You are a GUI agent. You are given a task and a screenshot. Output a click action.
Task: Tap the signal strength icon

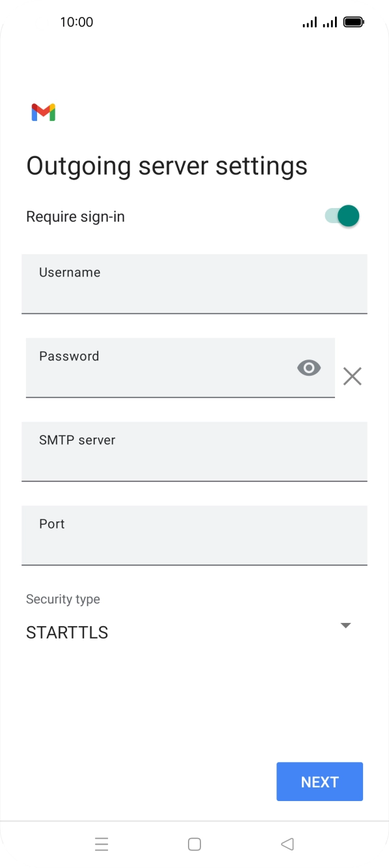pyautogui.click(x=308, y=21)
